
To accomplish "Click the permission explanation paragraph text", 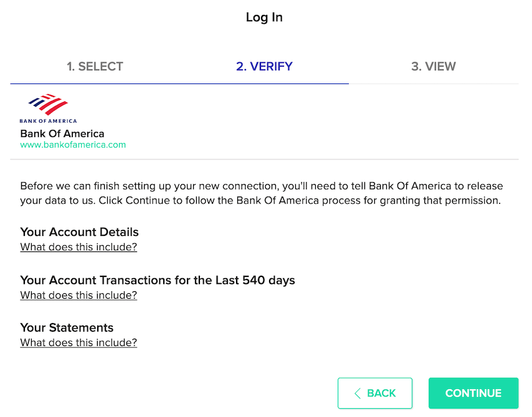I will tap(262, 194).
